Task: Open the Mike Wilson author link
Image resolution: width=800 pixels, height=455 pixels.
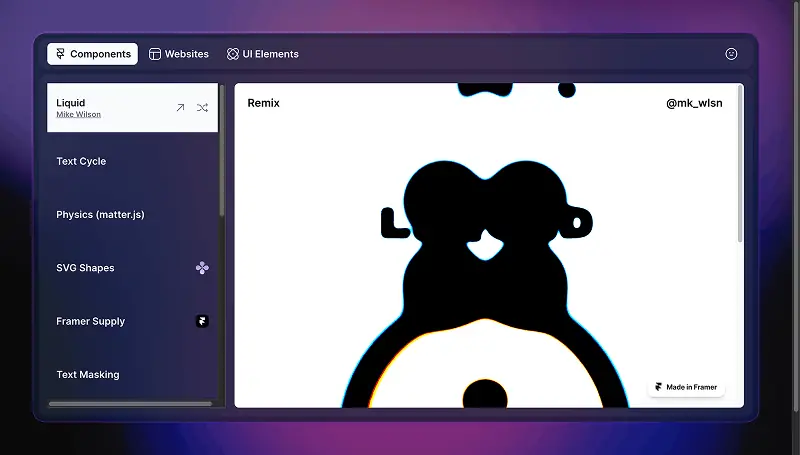Action: coord(79,114)
